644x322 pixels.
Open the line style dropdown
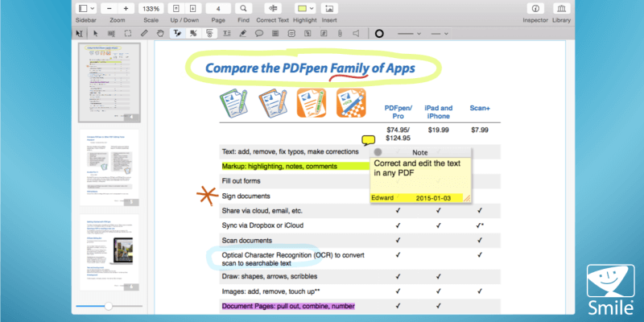click(440, 34)
